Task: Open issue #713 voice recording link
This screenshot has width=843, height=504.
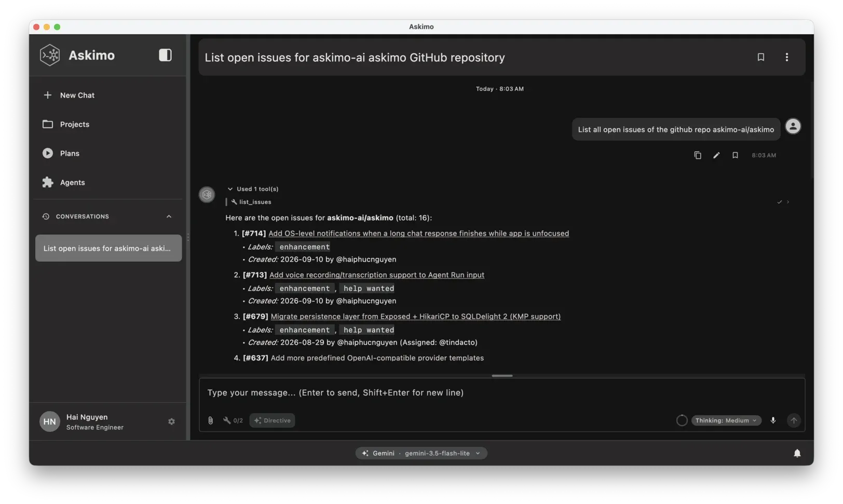Action: pos(377,275)
